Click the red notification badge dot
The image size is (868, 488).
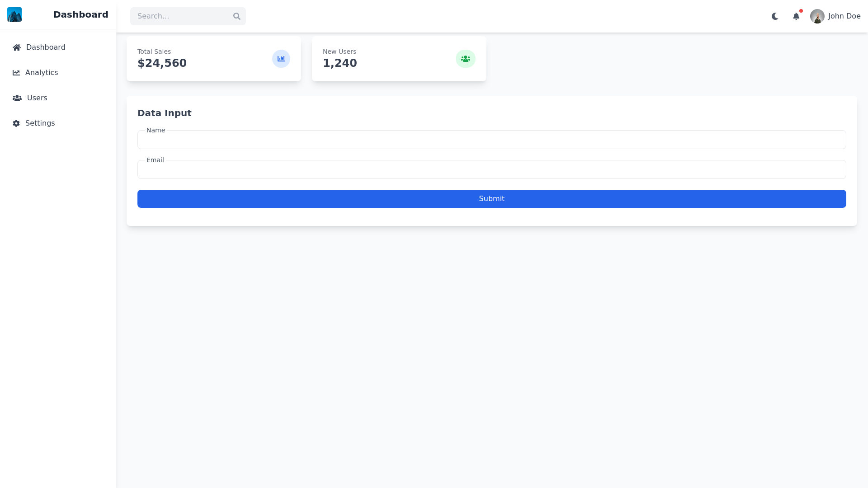point(801,11)
